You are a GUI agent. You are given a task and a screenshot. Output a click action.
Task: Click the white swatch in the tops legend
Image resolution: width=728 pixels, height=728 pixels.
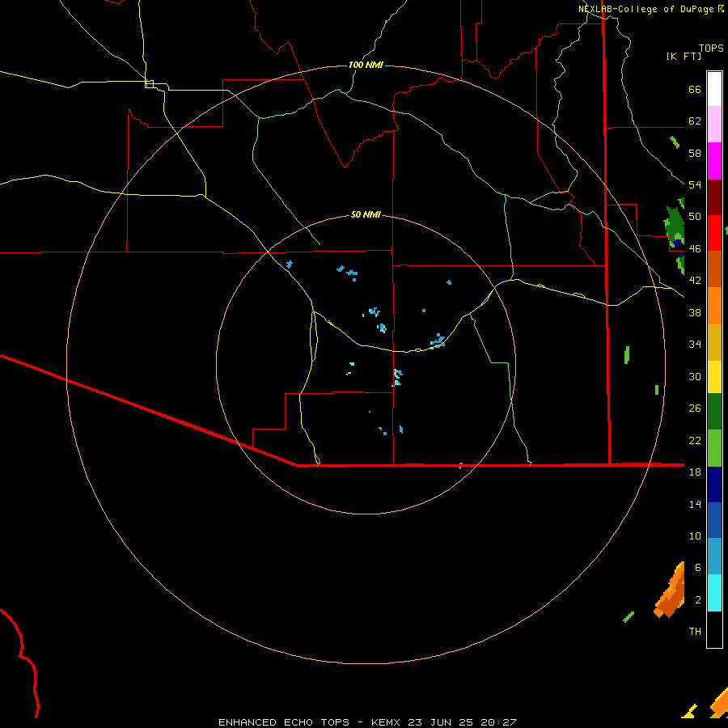point(714,89)
